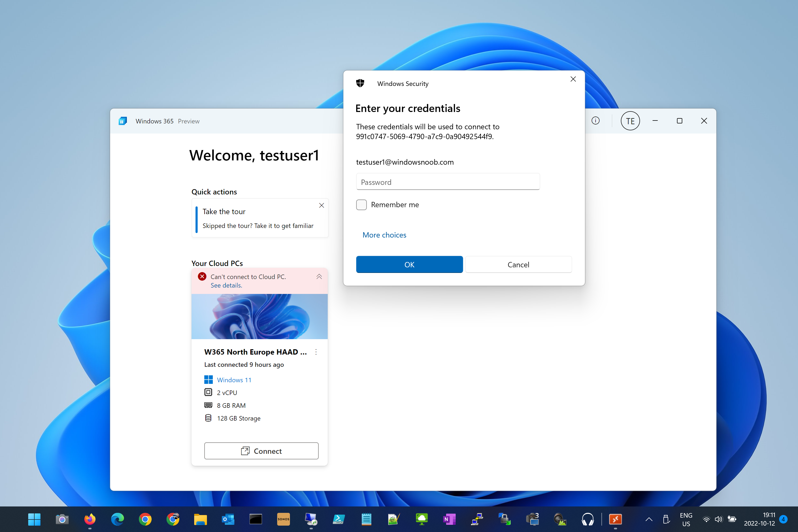Image resolution: width=798 pixels, height=532 pixels.
Task: Check the Remember me checkbox
Action: pos(361,205)
